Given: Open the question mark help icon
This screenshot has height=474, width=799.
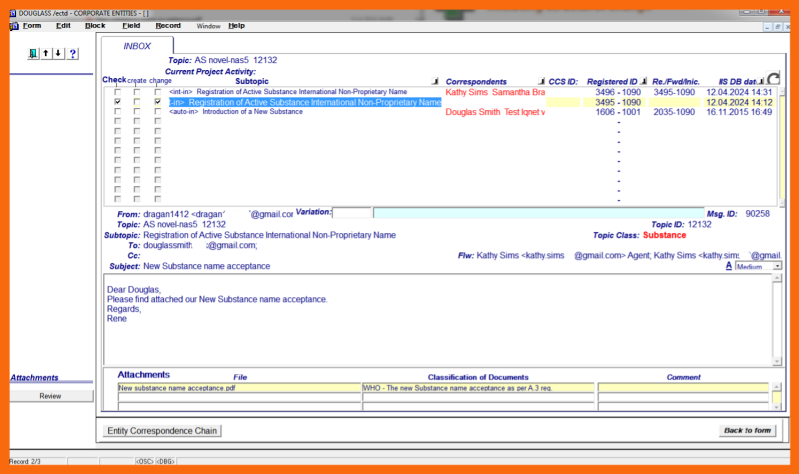Looking at the screenshot, I should pyautogui.click(x=72, y=53).
